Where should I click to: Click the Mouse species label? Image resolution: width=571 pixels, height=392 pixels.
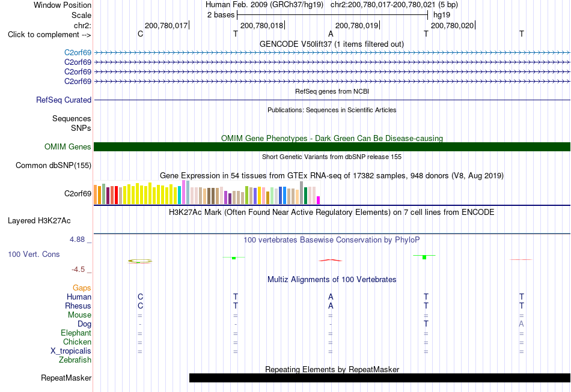click(79, 315)
